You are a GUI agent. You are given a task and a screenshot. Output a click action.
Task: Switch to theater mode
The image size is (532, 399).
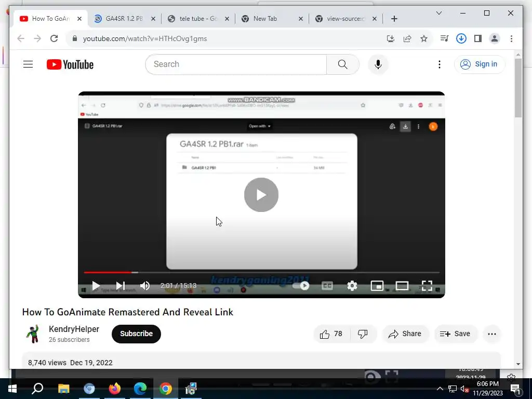point(402,286)
